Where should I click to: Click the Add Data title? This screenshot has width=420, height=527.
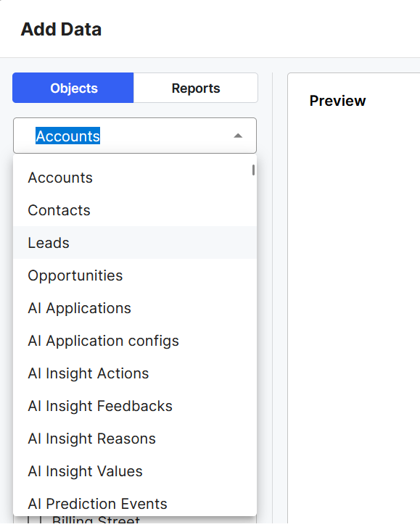61,29
